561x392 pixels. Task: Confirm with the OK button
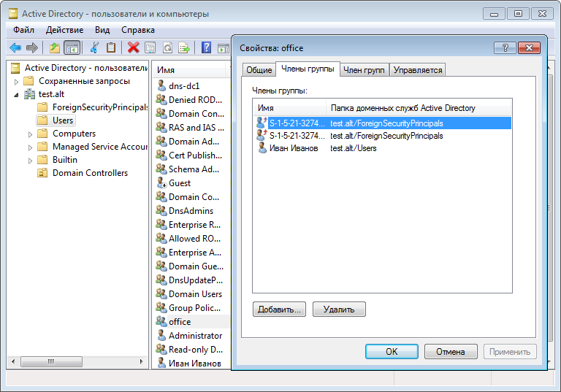point(392,352)
